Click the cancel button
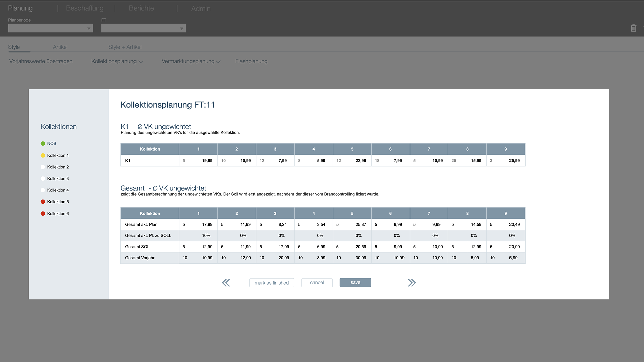 coord(317,283)
